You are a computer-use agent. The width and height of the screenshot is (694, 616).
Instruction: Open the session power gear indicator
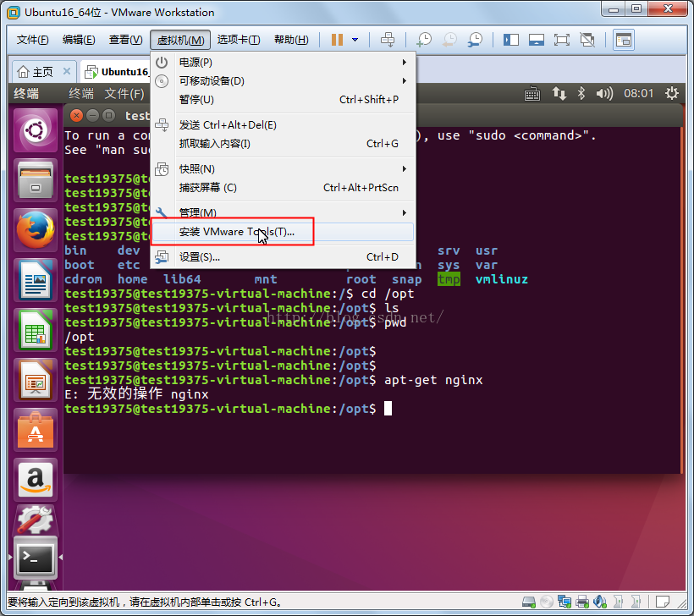click(672, 93)
